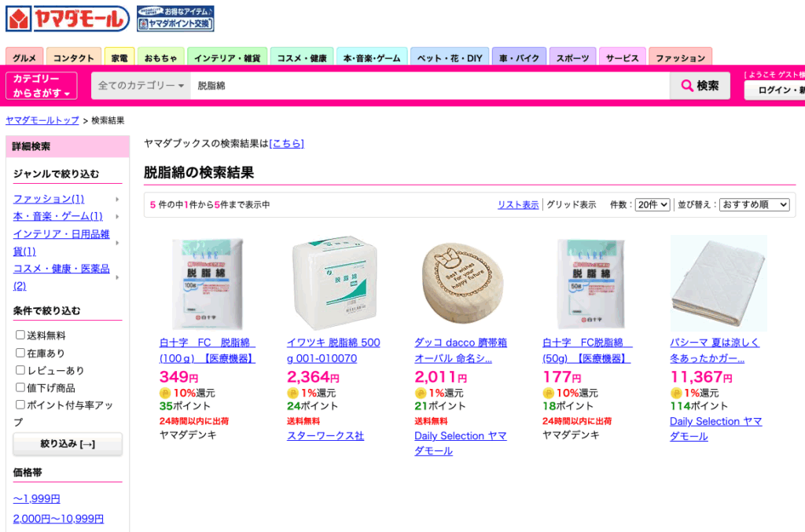Switch to the 家電 category tab
The width and height of the screenshot is (805, 532).
(x=119, y=57)
